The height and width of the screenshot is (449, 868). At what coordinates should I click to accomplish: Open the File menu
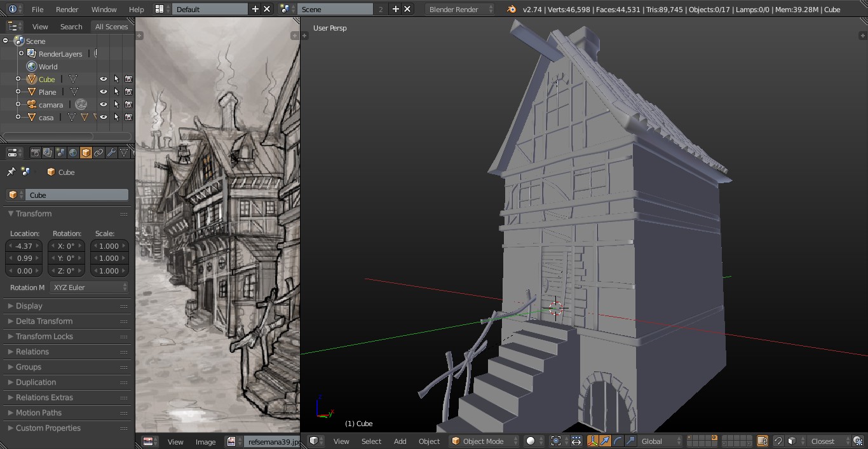37,9
